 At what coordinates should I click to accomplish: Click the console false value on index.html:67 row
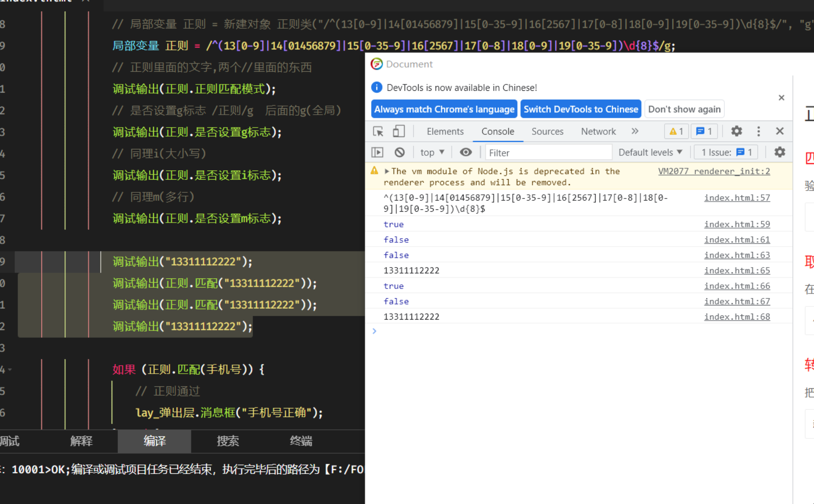pyautogui.click(x=396, y=301)
